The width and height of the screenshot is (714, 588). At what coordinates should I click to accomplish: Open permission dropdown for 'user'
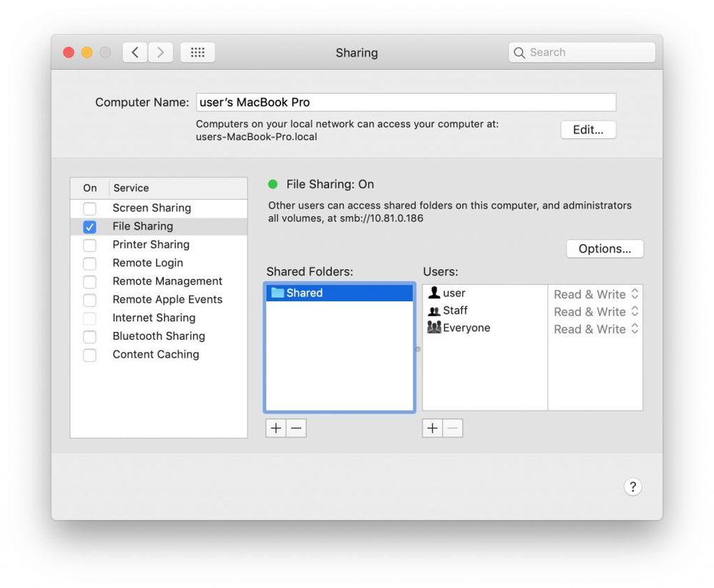(596, 294)
